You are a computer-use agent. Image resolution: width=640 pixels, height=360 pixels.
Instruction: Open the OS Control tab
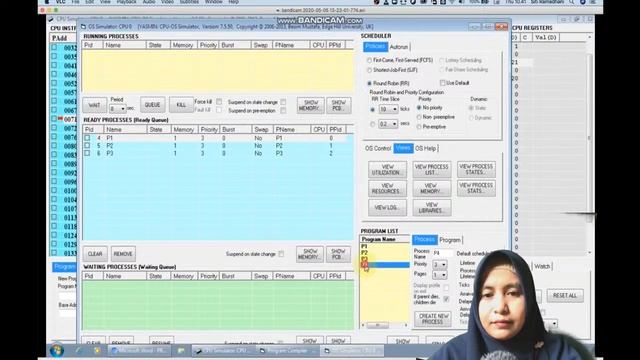[378, 148]
